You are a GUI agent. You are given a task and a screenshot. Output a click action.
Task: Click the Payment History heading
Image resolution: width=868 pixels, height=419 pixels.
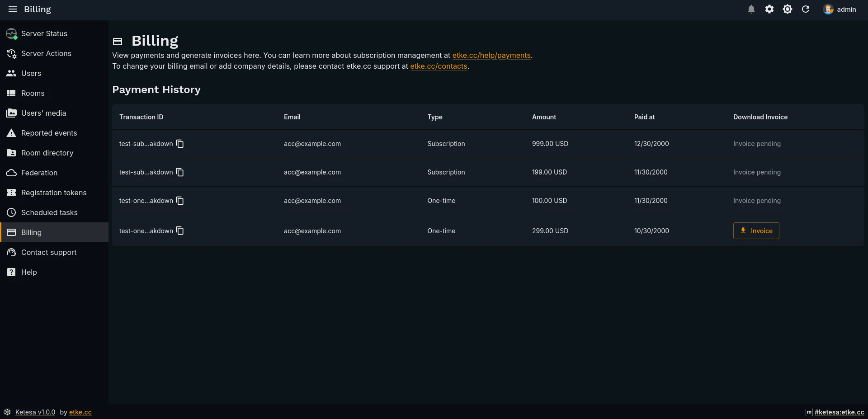(x=156, y=89)
